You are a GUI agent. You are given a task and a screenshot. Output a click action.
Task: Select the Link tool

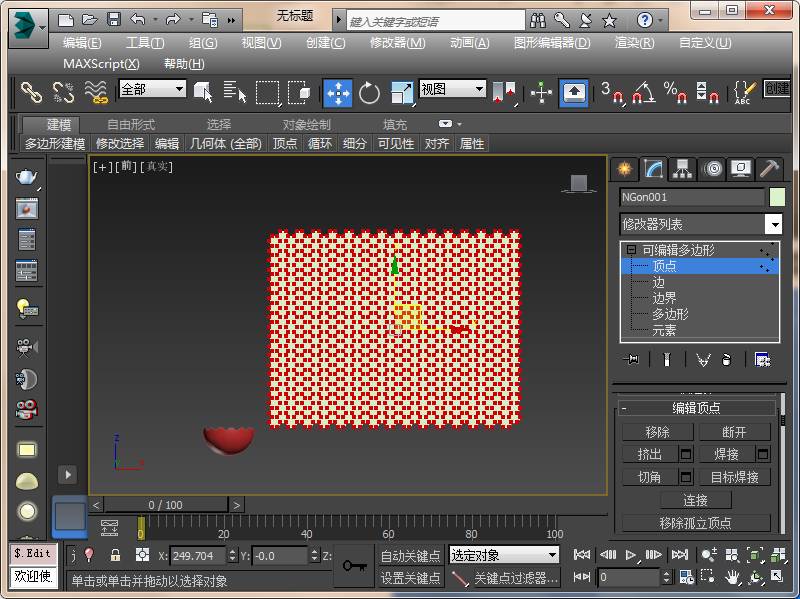(x=32, y=92)
